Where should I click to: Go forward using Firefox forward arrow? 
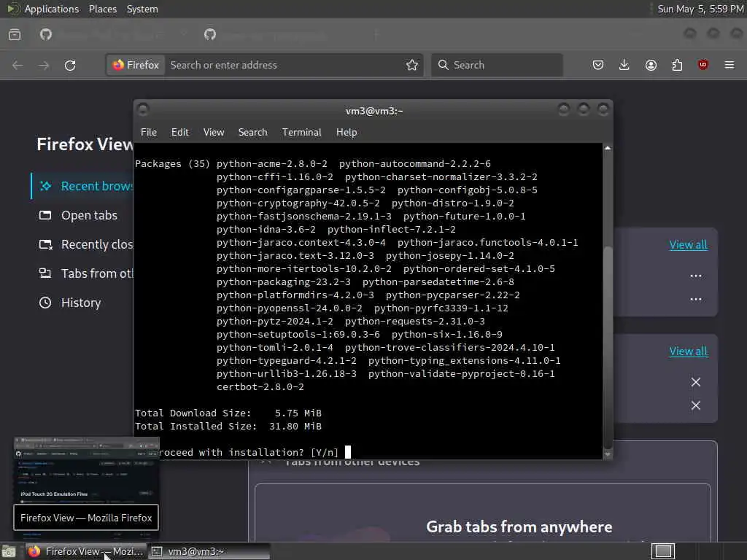pyautogui.click(x=44, y=65)
